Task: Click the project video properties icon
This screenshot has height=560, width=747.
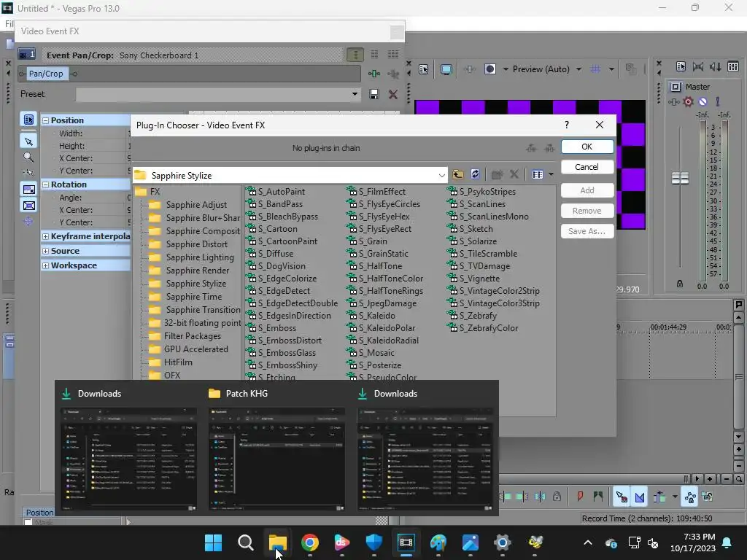Action: 424,69
